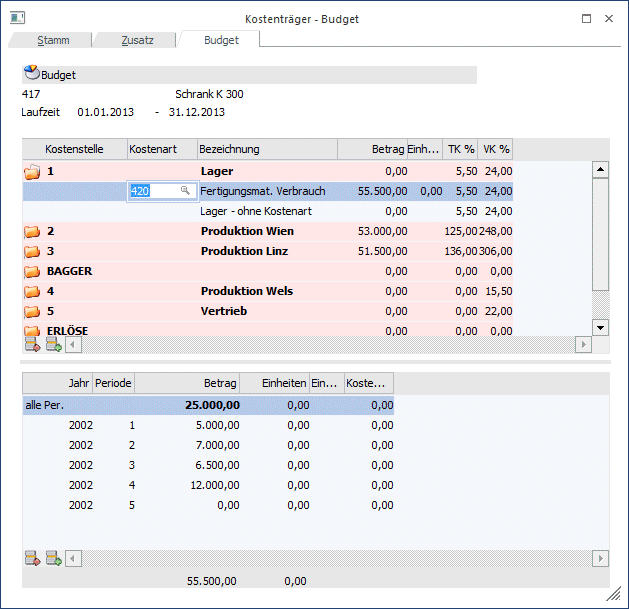Click the add row icon under period table
The image size is (629, 609).
tap(53, 558)
